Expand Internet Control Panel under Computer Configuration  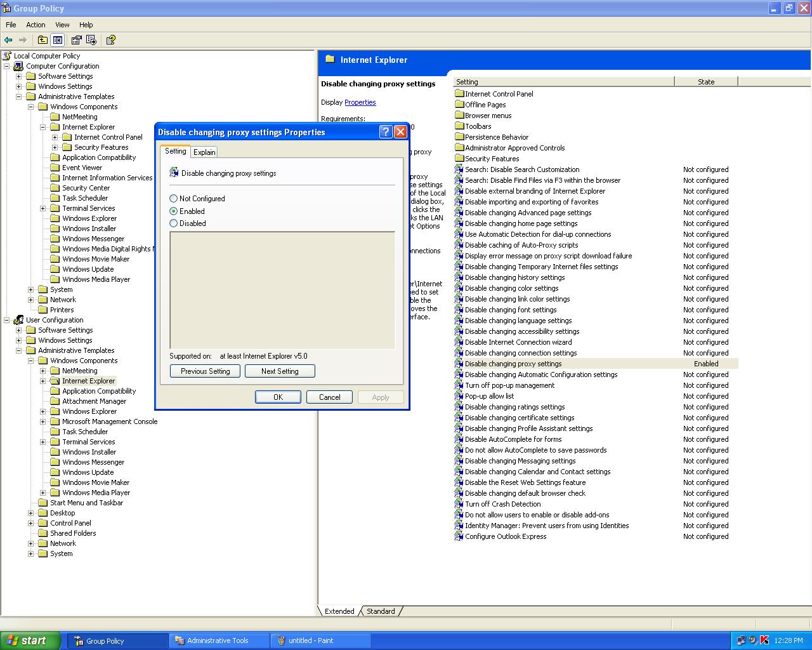click(55, 137)
